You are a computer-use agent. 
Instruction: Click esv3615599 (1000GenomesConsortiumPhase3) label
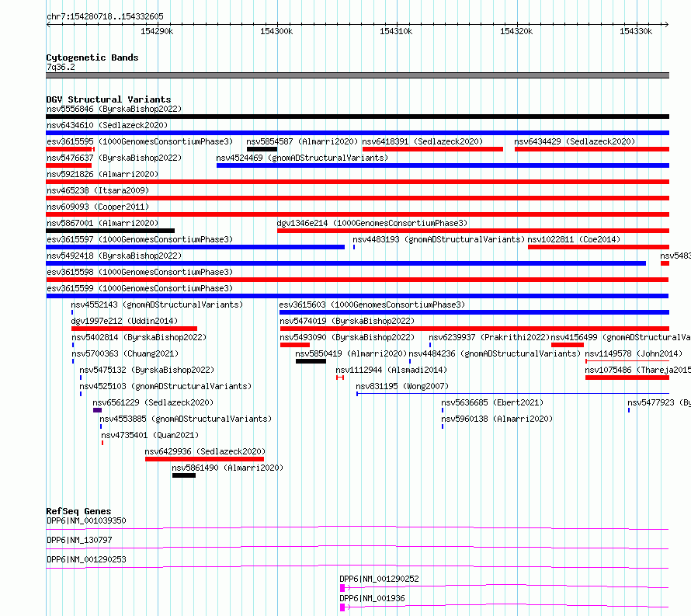[x=140, y=288]
